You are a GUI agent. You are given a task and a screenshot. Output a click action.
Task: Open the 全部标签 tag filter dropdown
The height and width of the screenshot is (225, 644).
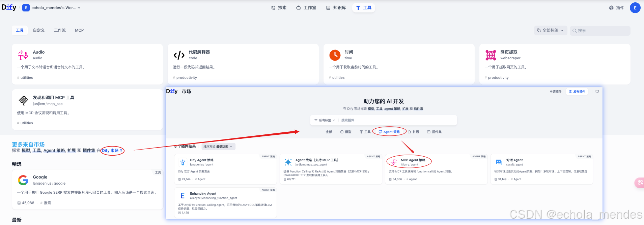click(551, 30)
